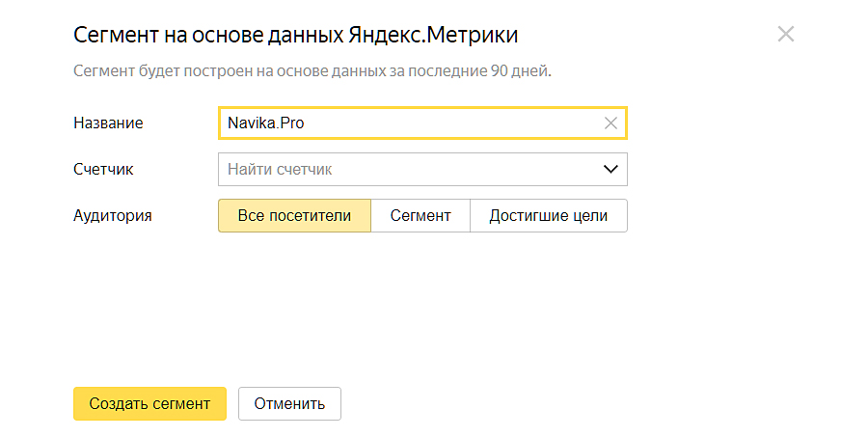Screen dimensions: 868x437
Task: Select the Все посетители audience option
Action: (x=294, y=215)
